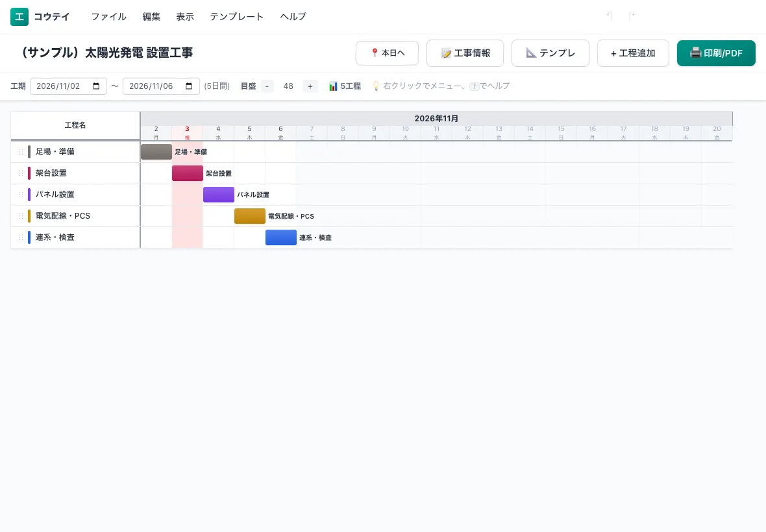Open the ファイル menu

click(108, 17)
